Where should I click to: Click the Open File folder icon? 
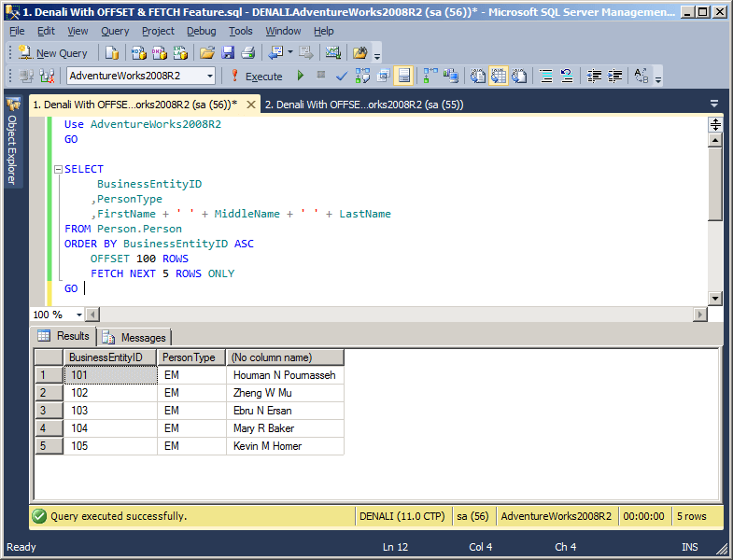(207, 53)
